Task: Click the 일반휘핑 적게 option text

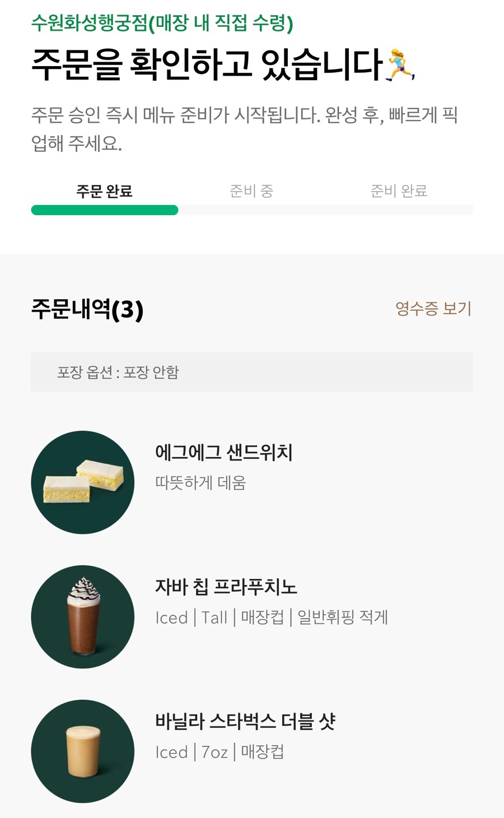Action: click(x=343, y=617)
